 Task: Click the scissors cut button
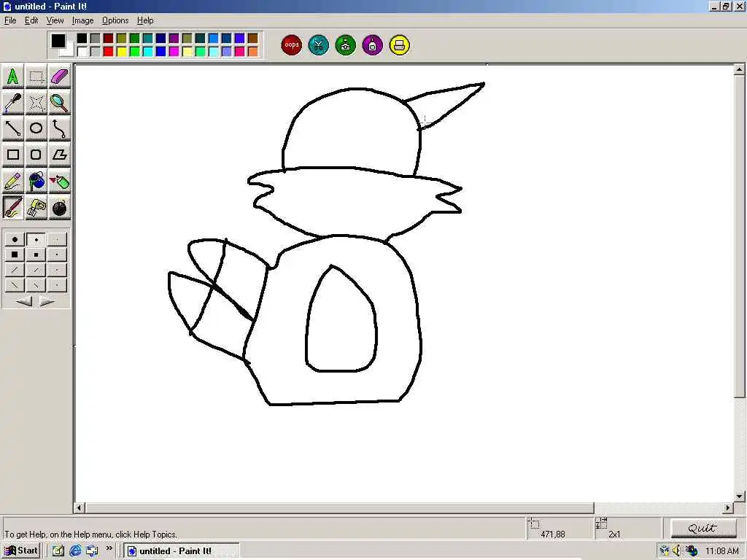[319, 45]
